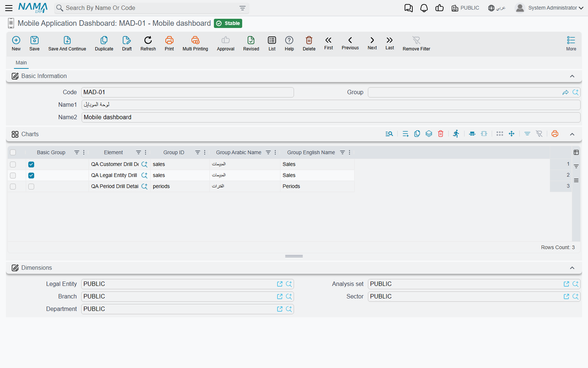Select the QA Period Drill row checkbox

click(13, 187)
